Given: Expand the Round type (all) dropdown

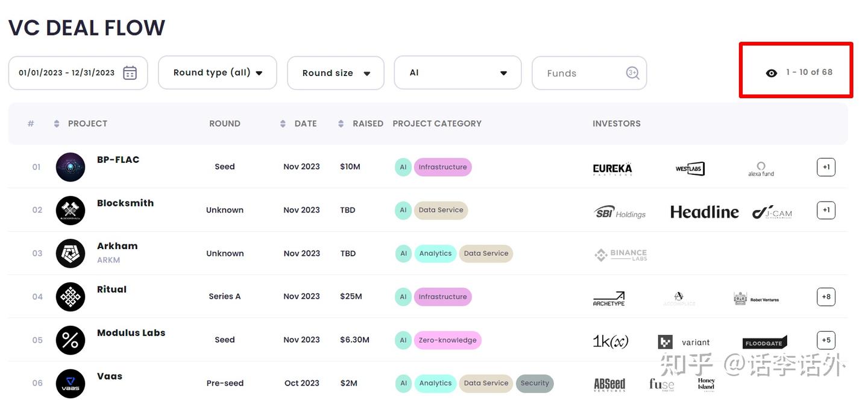Looking at the screenshot, I should click(217, 73).
